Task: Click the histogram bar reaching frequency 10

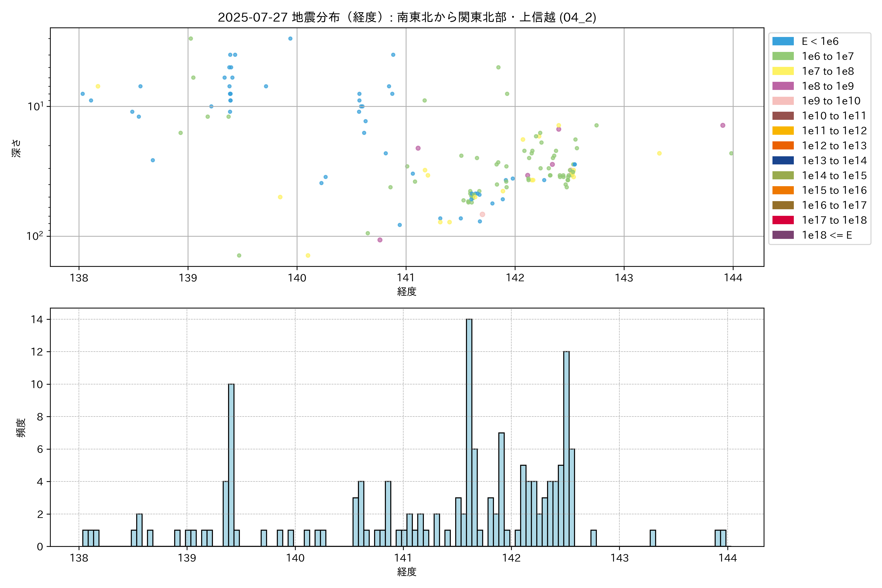Action: (x=231, y=465)
